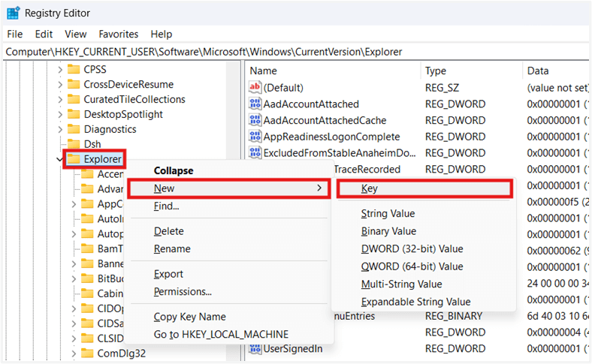Select the Dsh key
Viewport: 592px width, 364px height.
(92, 144)
